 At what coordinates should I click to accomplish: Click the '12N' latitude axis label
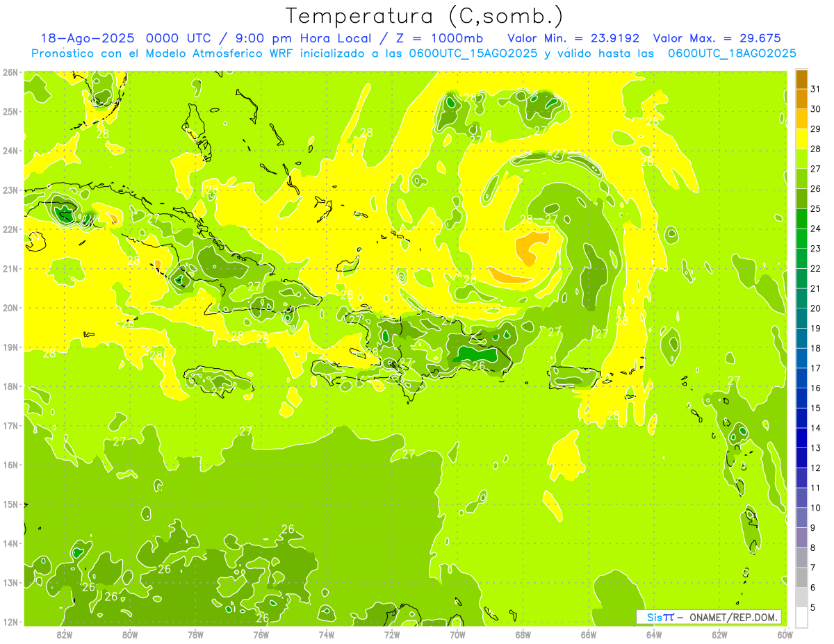(x=10, y=622)
